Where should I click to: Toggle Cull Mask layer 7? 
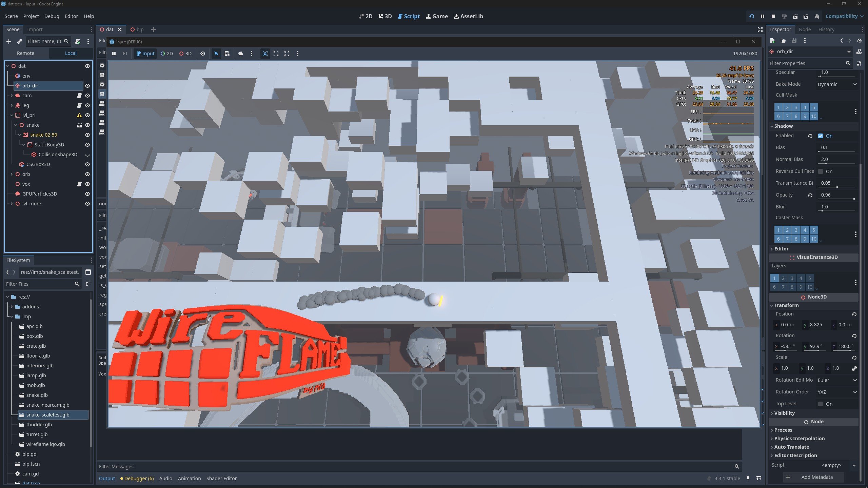point(787,116)
